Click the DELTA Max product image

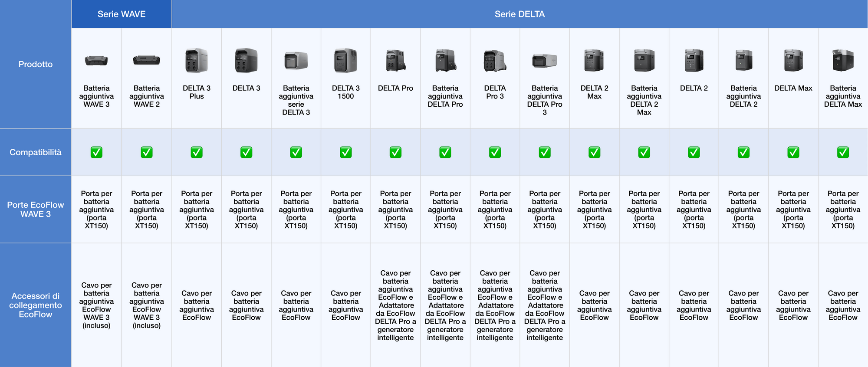click(x=793, y=61)
